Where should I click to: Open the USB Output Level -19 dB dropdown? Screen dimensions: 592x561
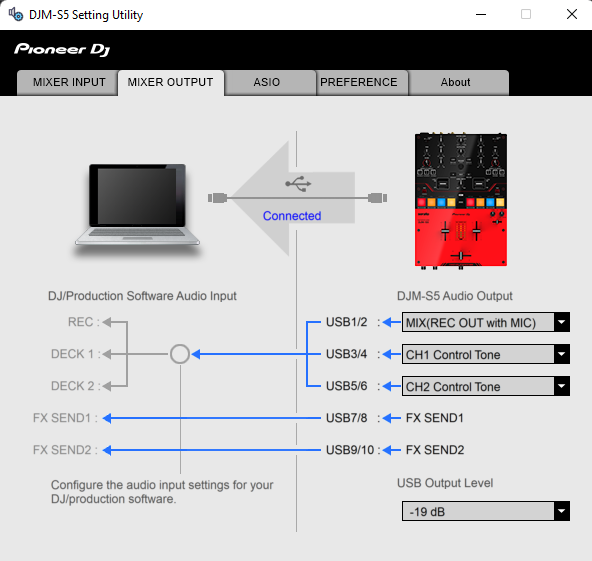point(486,511)
